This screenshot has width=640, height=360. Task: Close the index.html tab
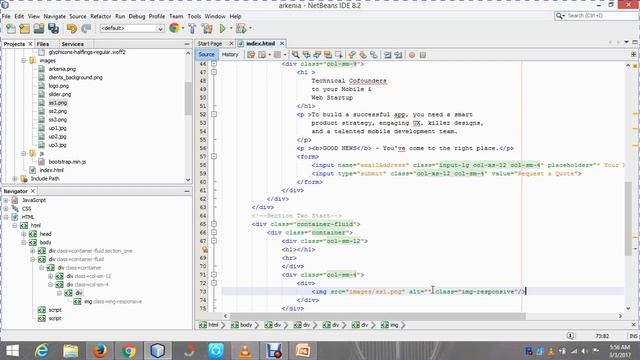tap(282, 44)
